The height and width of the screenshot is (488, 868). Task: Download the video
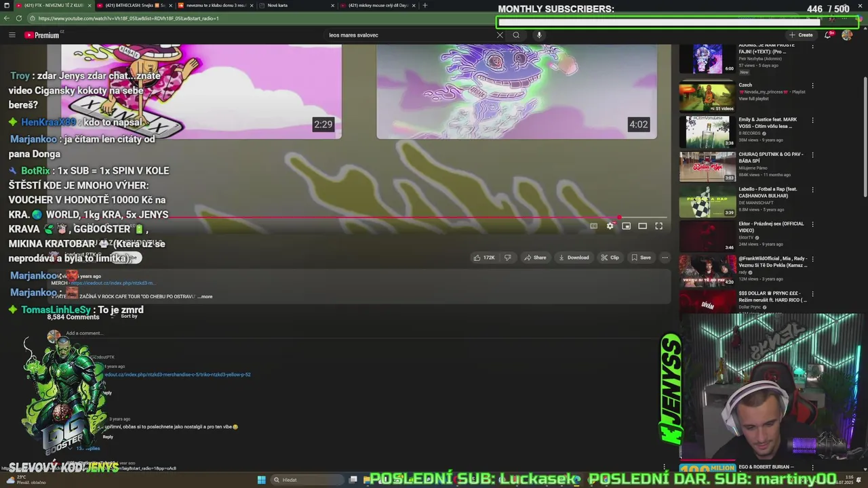coord(574,258)
